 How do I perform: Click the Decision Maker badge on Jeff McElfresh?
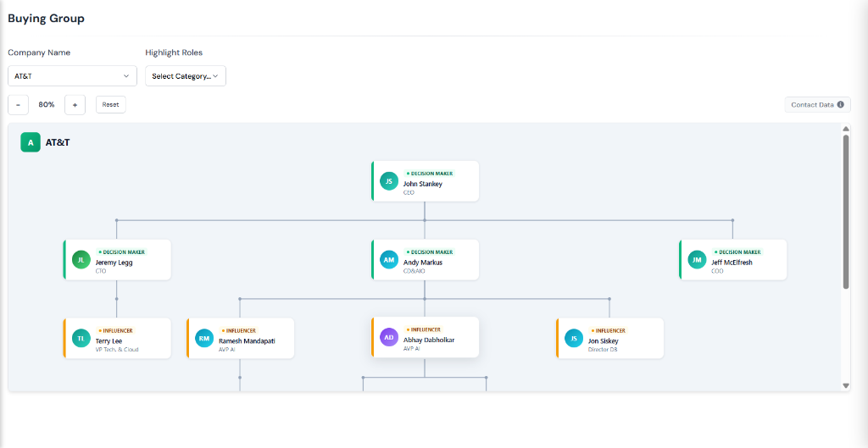738,252
